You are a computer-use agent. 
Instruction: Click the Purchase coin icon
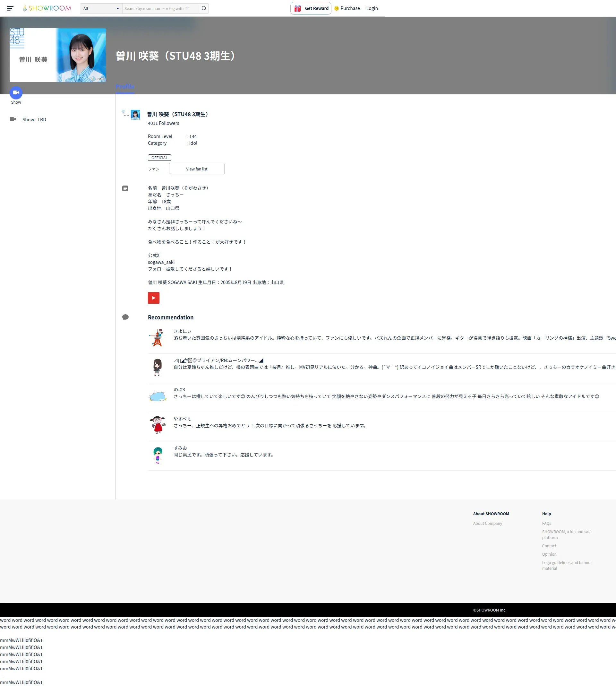coord(337,8)
